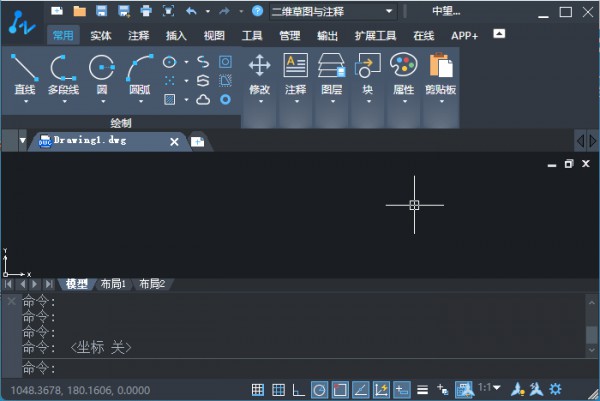Screen dimensions: 600x401
Task: Open the ZWCAD application menu logo
Action: (x=22, y=23)
